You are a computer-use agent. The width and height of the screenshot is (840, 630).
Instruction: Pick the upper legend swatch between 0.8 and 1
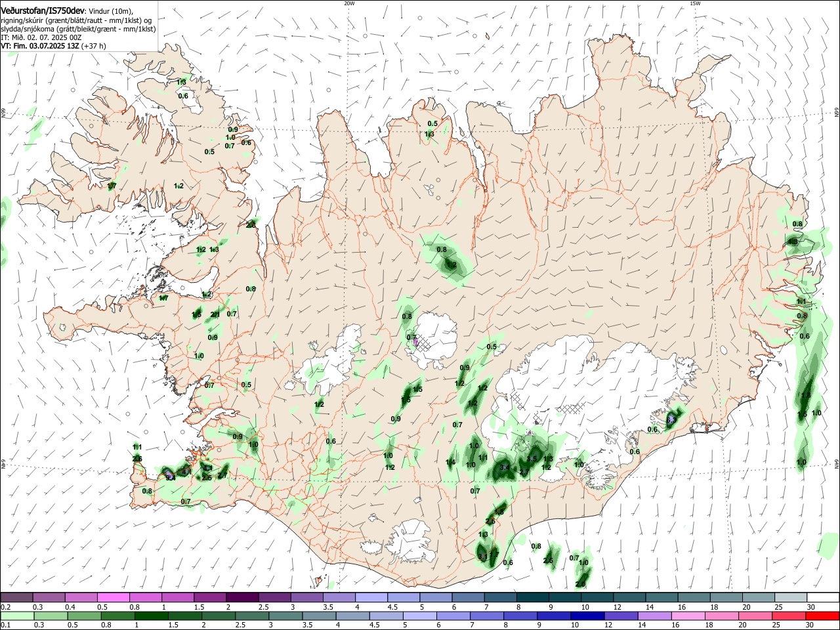point(145,597)
